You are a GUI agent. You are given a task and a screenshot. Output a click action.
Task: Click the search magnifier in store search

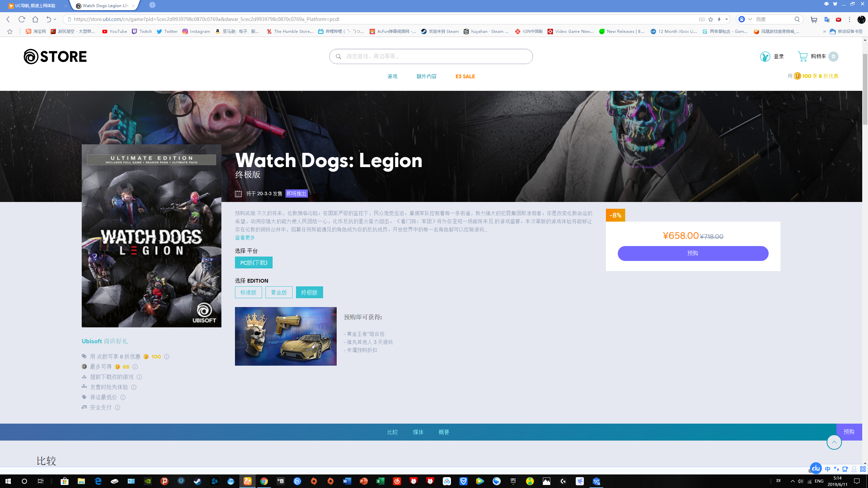click(338, 57)
